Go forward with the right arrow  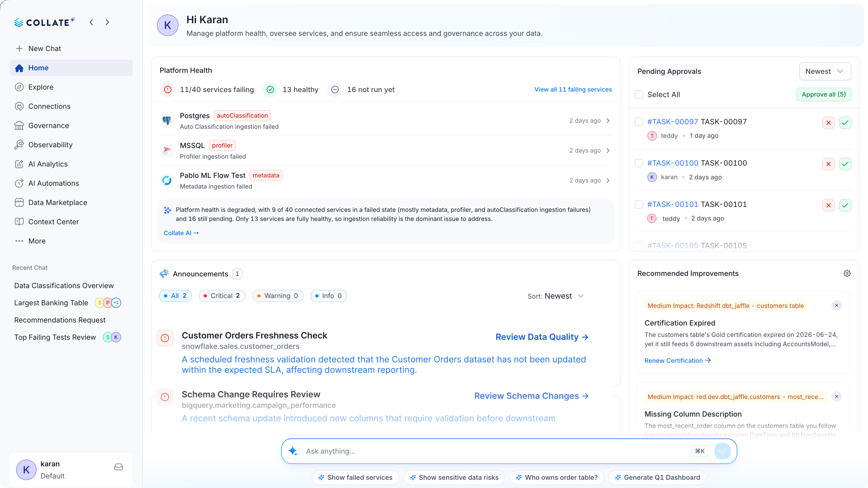tap(108, 22)
